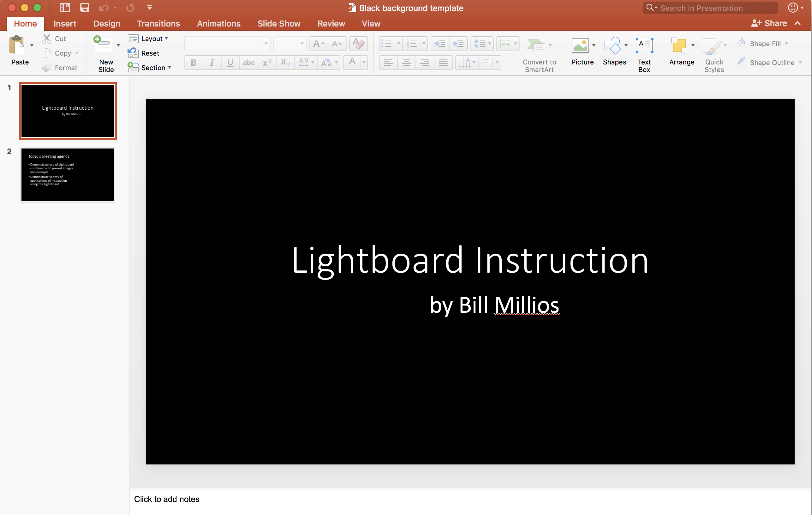Redo the last action
The image size is (812, 515).
tap(130, 7)
